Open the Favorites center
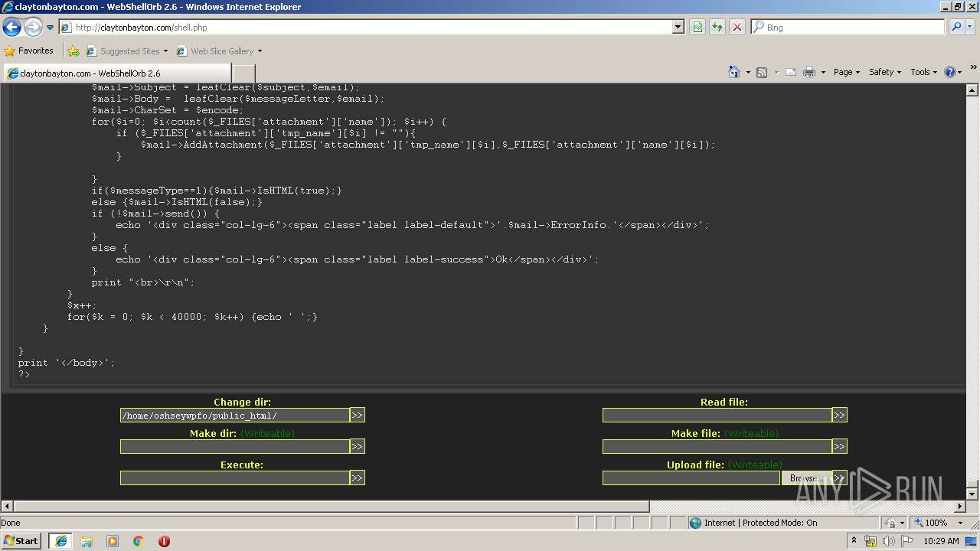Image resolution: width=980 pixels, height=551 pixels. (x=29, y=51)
